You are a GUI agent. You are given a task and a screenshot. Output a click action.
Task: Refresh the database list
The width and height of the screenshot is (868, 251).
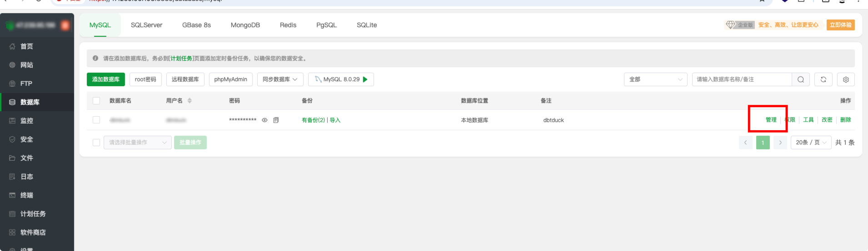coord(823,79)
